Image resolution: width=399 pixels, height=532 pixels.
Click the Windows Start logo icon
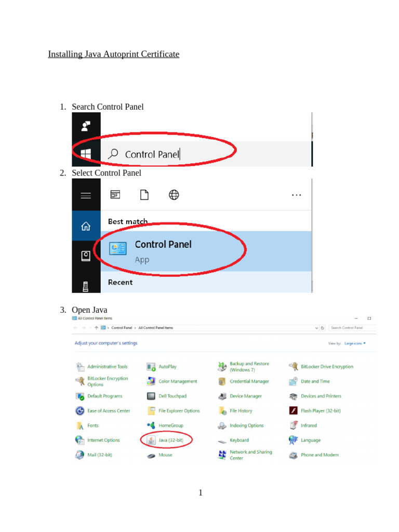point(86,154)
